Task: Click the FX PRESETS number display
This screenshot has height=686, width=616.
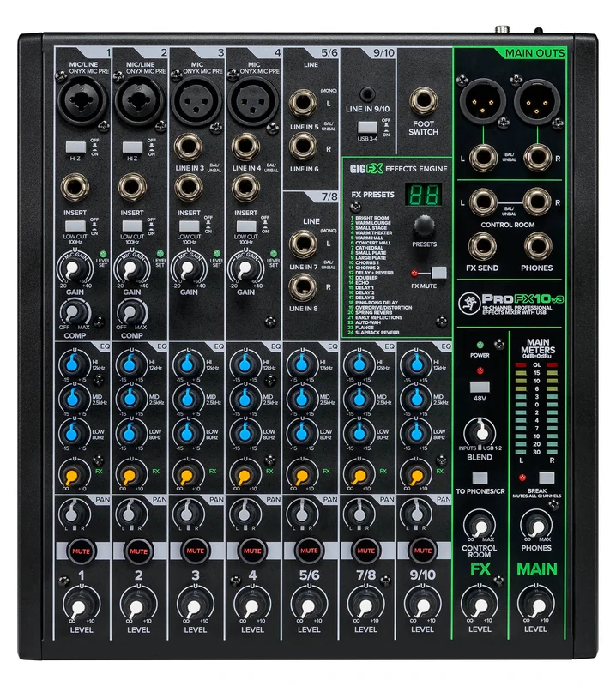Action: 423,194
